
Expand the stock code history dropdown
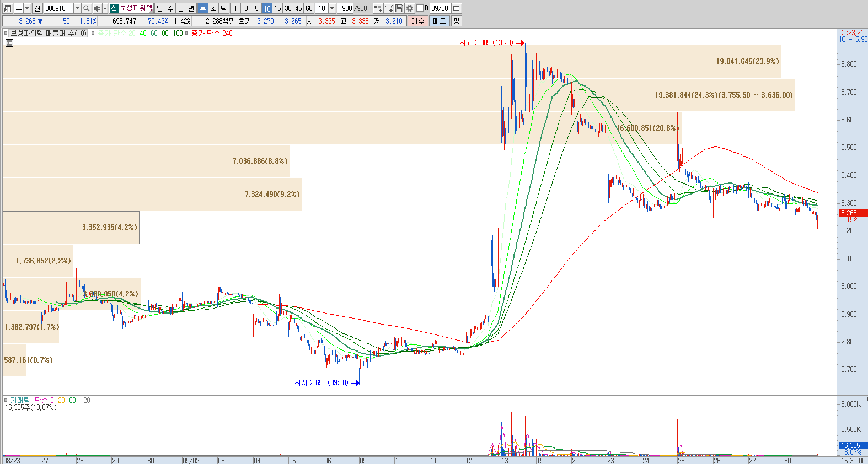point(77,8)
